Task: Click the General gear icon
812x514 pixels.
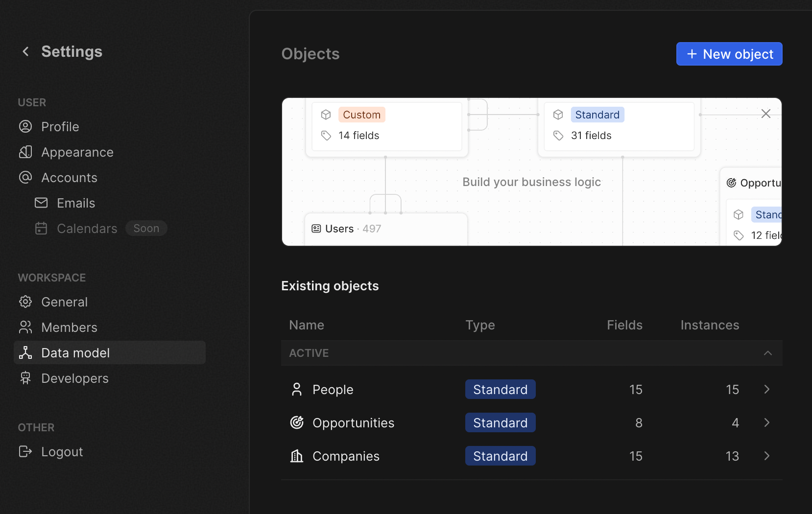Action: (x=25, y=302)
